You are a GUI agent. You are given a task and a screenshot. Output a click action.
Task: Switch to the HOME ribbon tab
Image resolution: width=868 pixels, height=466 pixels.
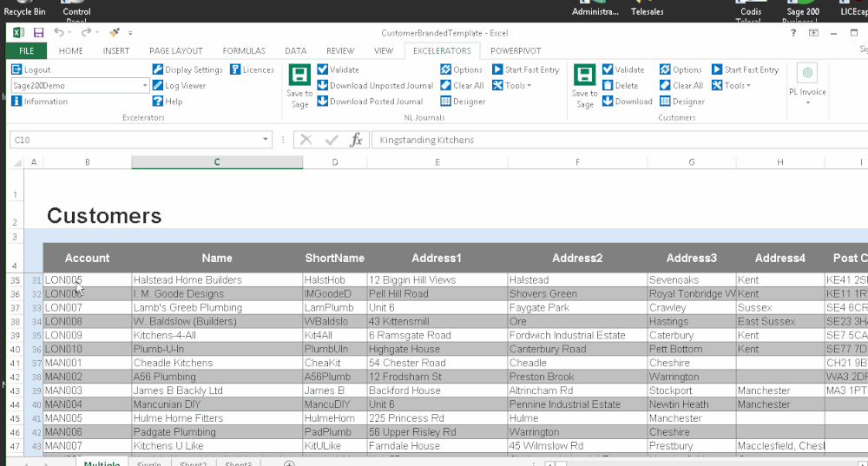(x=71, y=51)
